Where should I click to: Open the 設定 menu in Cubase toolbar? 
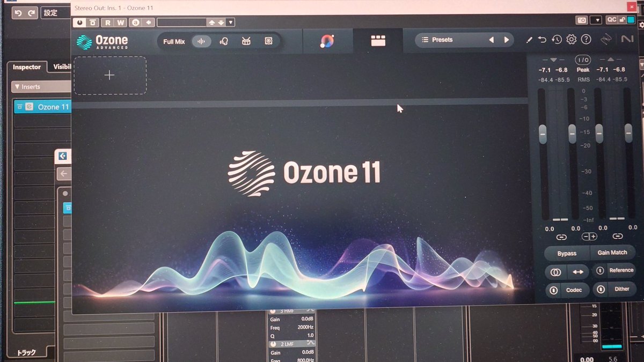click(55, 12)
